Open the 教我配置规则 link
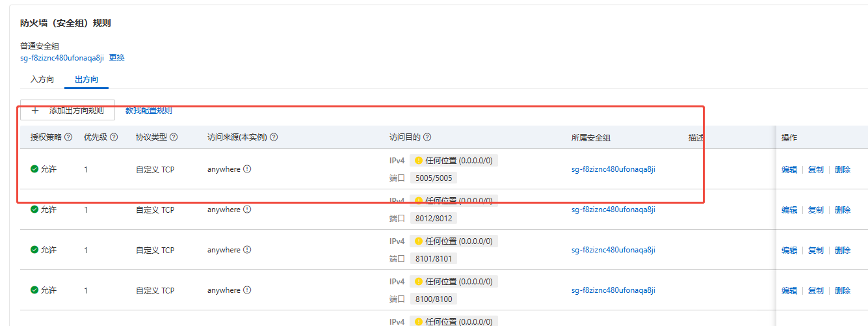The image size is (868, 326). 149,111
